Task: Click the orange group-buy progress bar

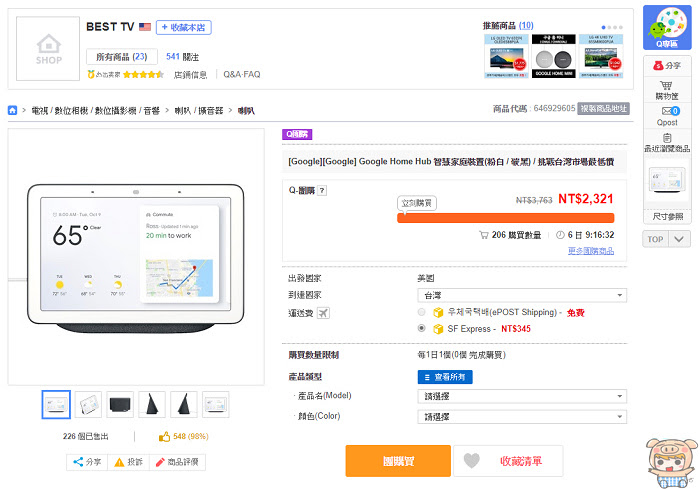Action: 505,218
